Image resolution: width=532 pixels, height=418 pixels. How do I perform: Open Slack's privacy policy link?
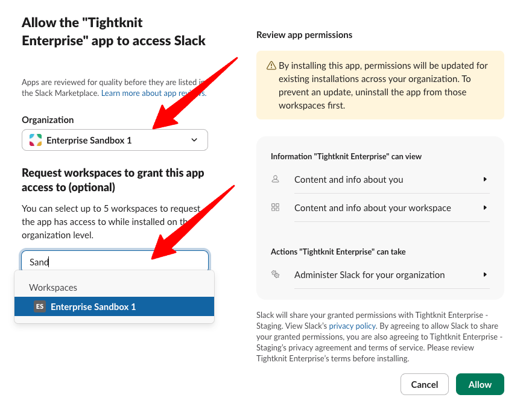click(x=352, y=326)
